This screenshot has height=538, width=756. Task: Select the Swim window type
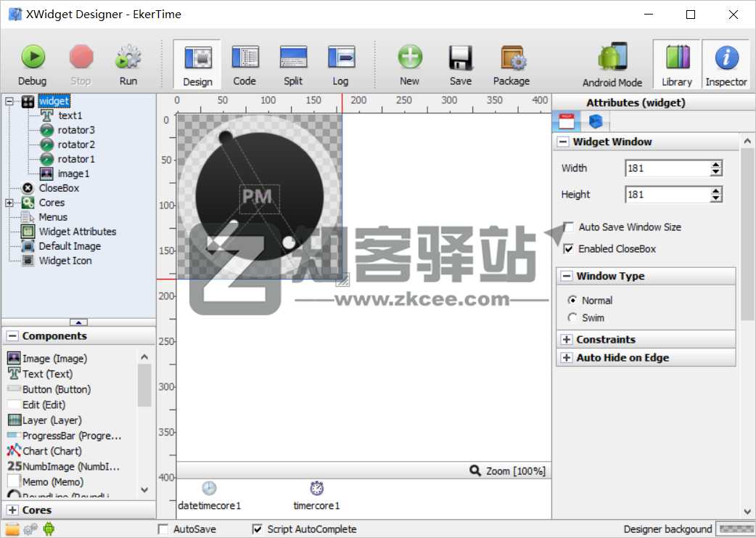click(572, 317)
